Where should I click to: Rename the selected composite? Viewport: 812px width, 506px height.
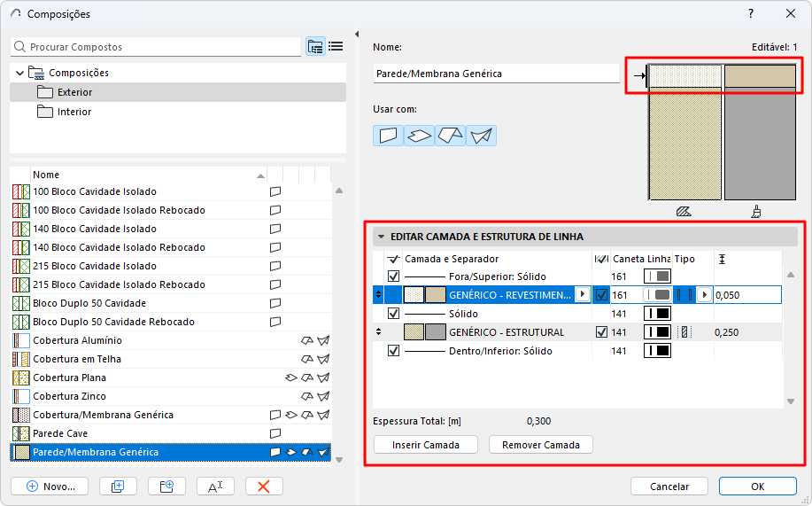coord(215,487)
